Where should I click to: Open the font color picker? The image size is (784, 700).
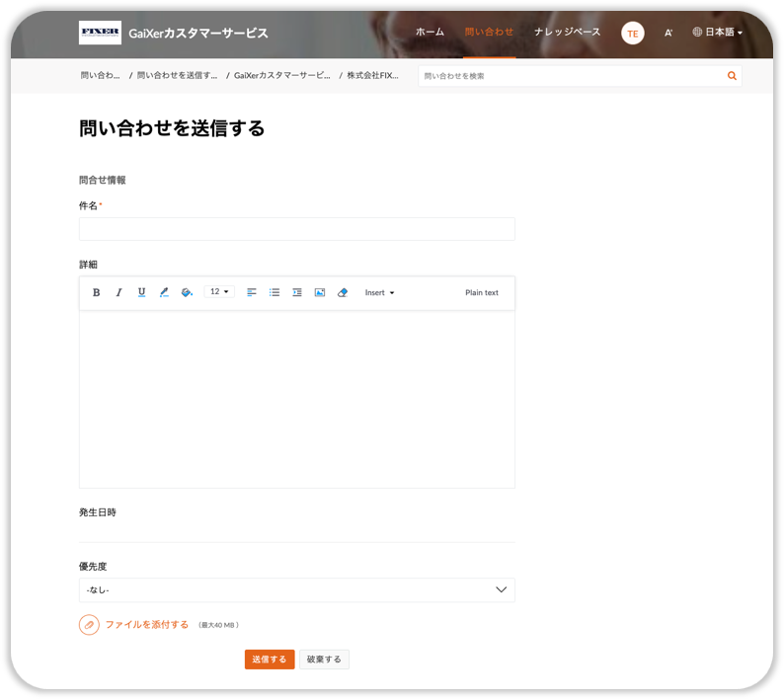[x=164, y=292]
